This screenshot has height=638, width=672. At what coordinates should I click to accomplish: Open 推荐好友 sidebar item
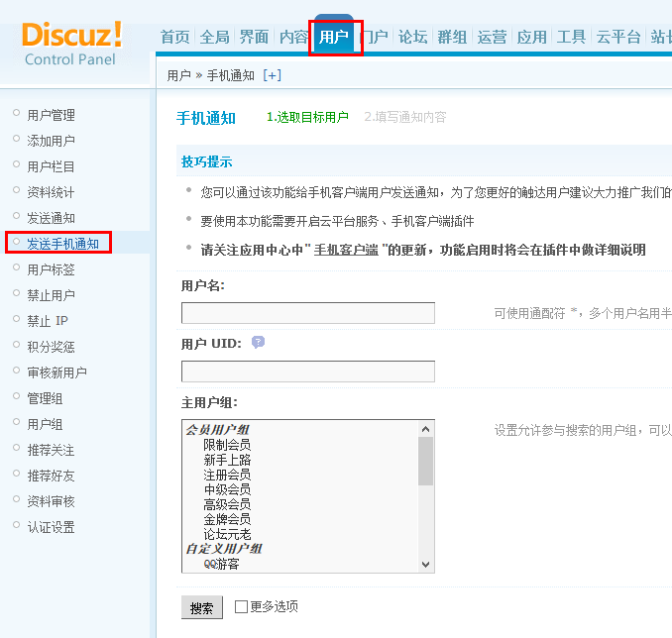click(51, 476)
